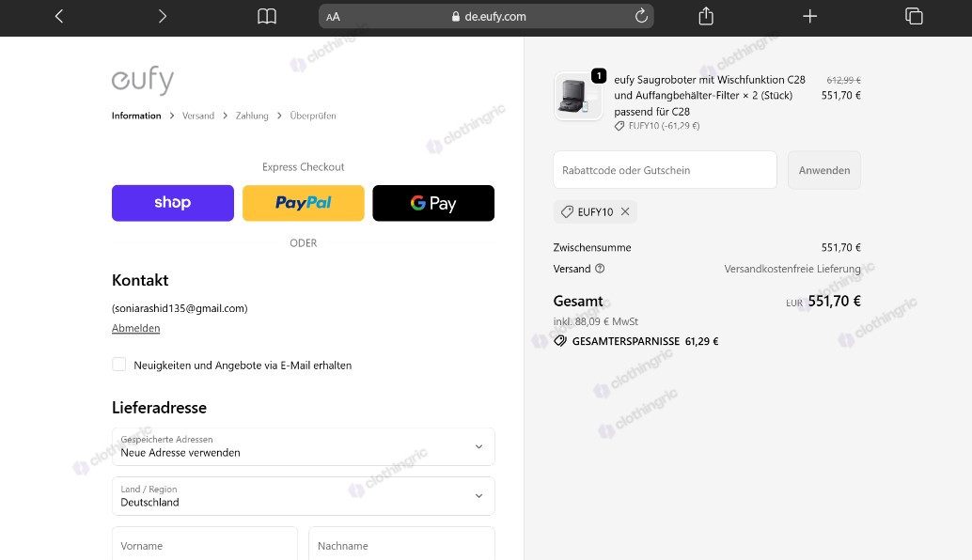Click the GESAMTERSPARNISSE tag icon

click(559, 341)
